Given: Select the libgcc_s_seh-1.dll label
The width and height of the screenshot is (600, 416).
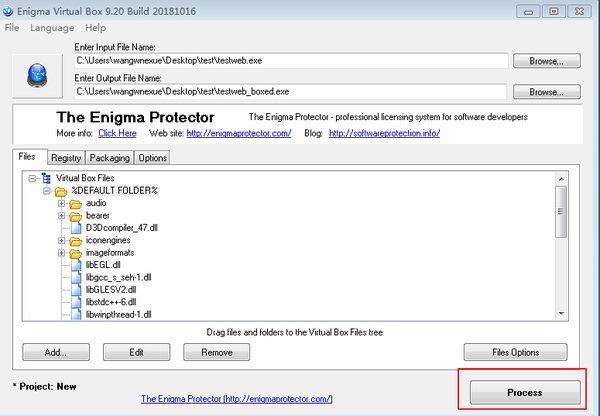Looking at the screenshot, I should point(119,277).
